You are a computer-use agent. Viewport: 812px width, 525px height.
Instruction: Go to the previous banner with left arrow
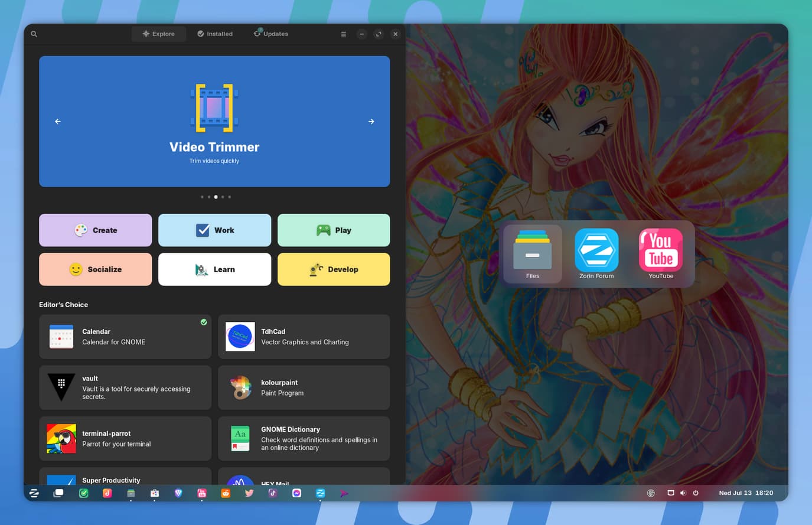point(58,122)
